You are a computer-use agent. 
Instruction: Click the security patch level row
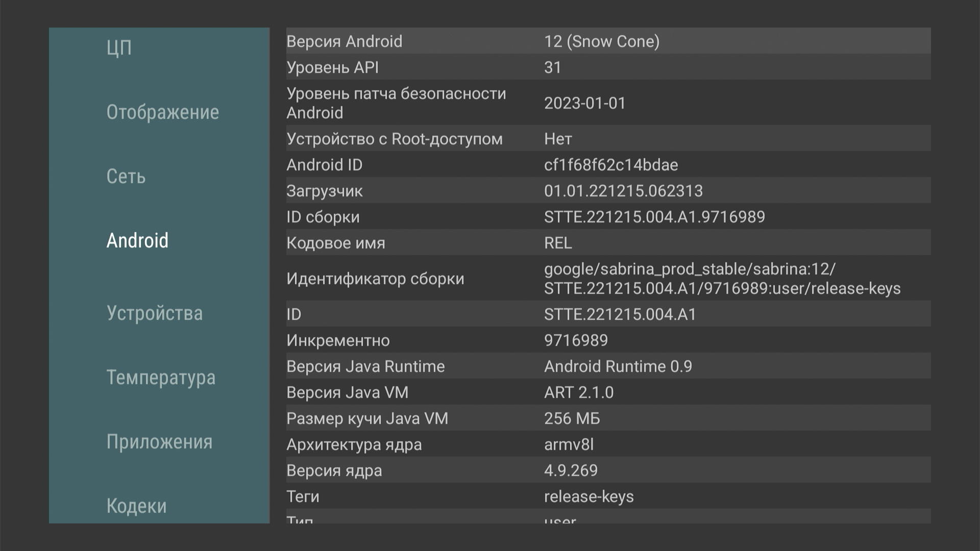pos(607,103)
